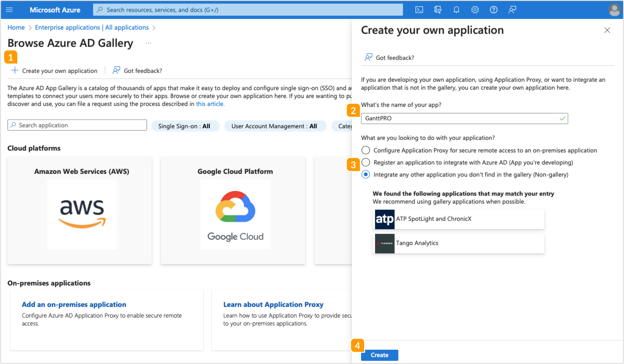Viewport: 624px width, 364px height.
Task: Click Create your own application command
Action: click(54, 71)
